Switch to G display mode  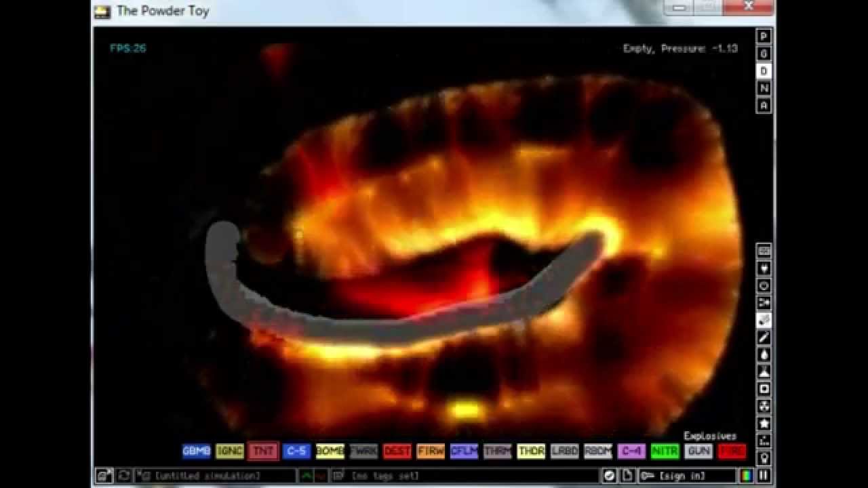[x=764, y=54]
